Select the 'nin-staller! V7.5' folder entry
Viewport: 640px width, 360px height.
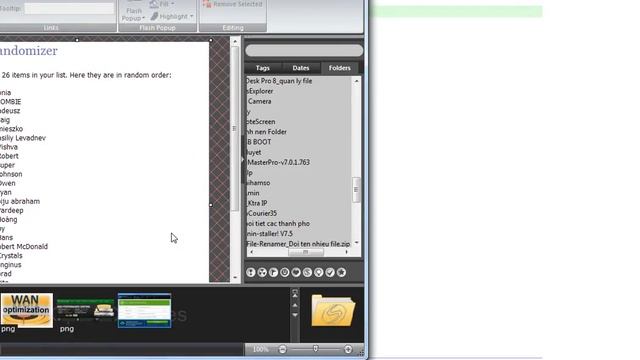[269, 234]
